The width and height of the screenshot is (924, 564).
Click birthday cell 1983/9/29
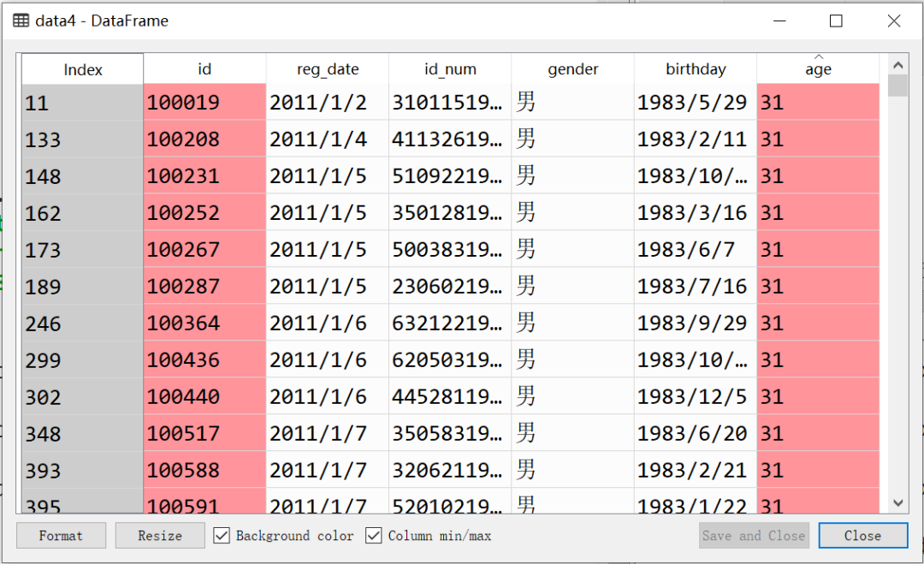coord(696,323)
